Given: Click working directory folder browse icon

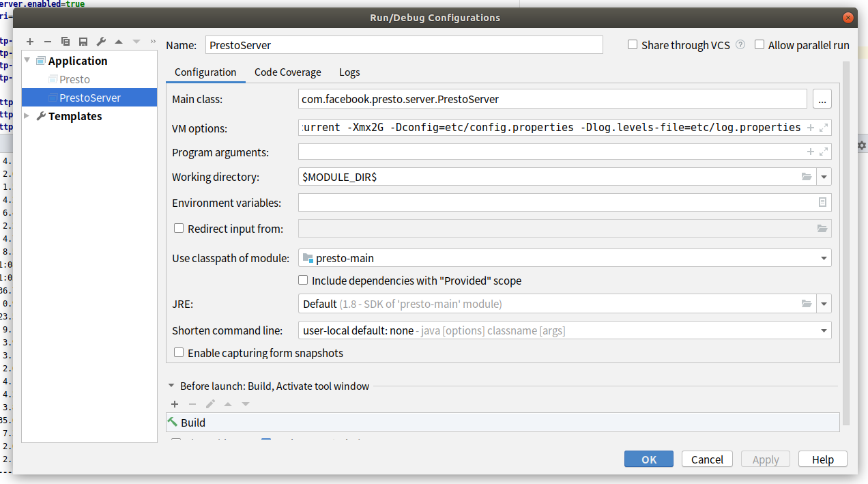Looking at the screenshot, I should tap(807, 177).
